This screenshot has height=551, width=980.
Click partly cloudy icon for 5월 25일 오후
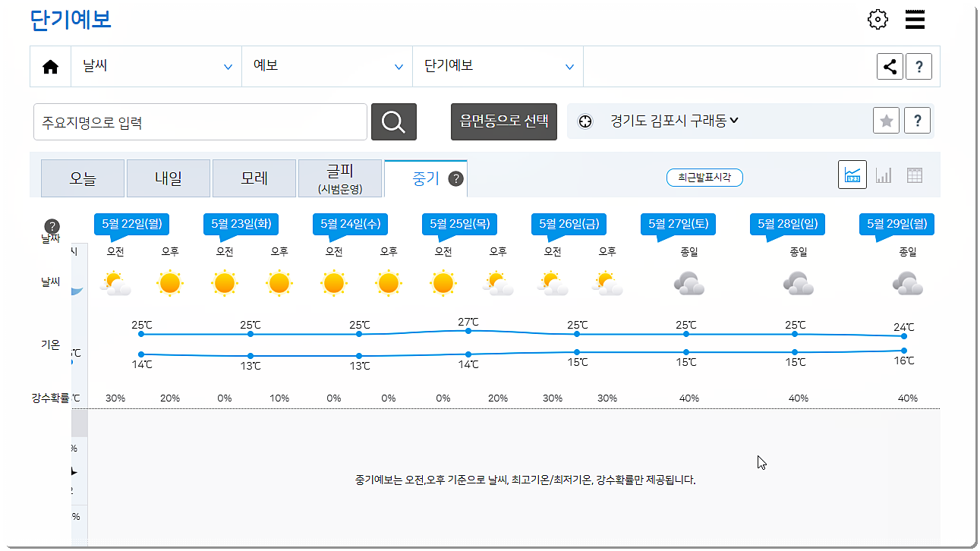point(498,284)
